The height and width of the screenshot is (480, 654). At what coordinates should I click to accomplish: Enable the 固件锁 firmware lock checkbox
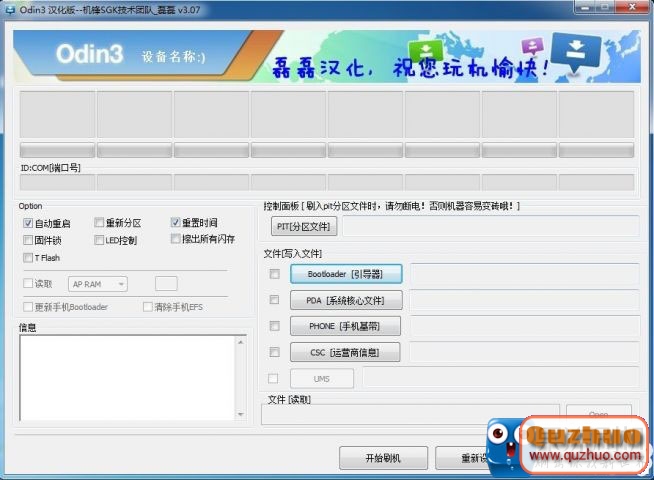[28, 240]
